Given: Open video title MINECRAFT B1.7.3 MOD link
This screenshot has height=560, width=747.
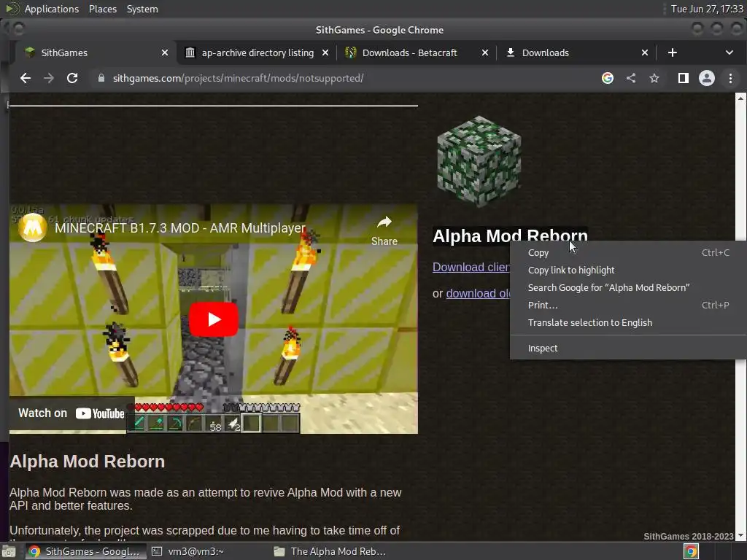Looking at the screenshot, I should pos(180,228).
